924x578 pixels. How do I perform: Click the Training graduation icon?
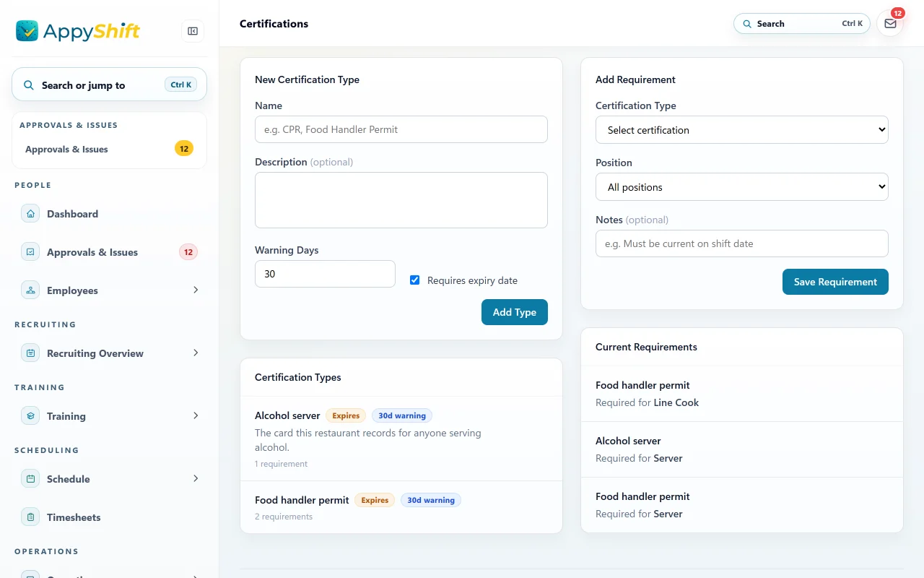[x=30, y=416]
